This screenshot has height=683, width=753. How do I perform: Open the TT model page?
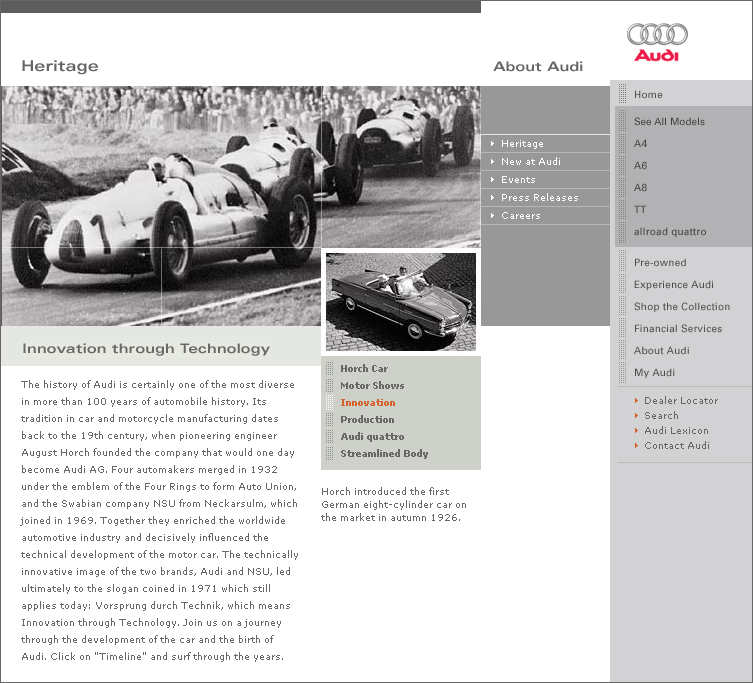pyautogui.click(x=640, y=209)
